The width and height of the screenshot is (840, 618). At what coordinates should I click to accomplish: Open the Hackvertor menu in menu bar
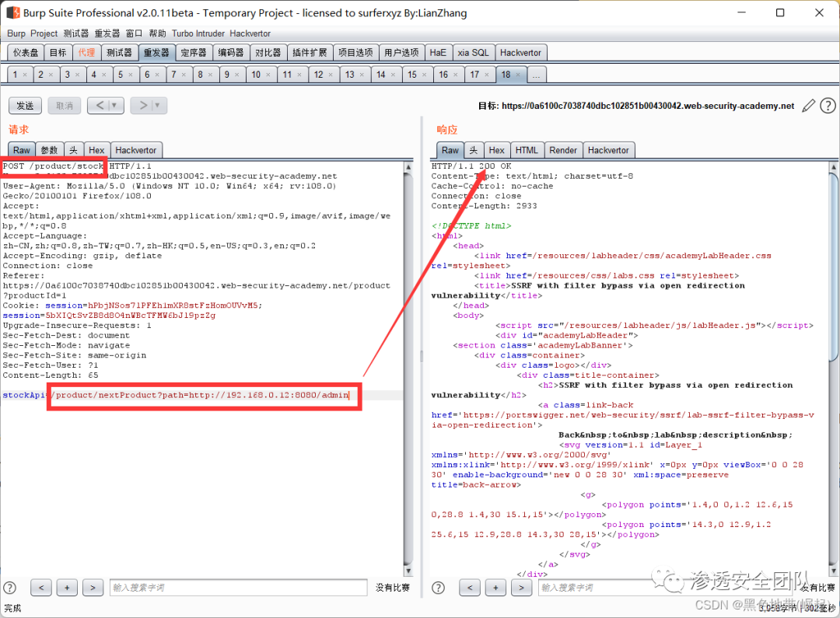[x=250, y=33]
